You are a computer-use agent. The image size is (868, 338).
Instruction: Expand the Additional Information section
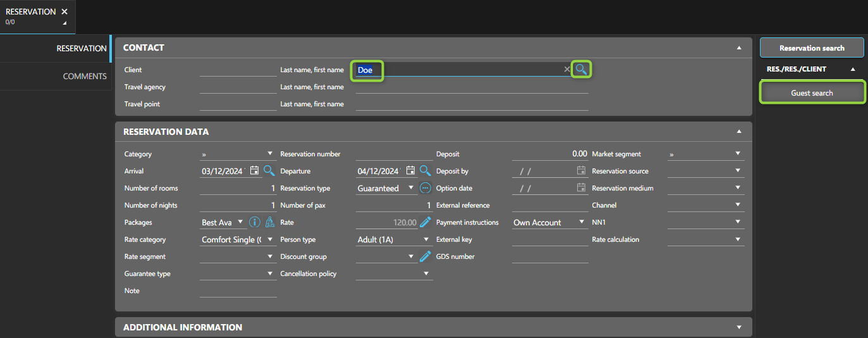(739, 327)
